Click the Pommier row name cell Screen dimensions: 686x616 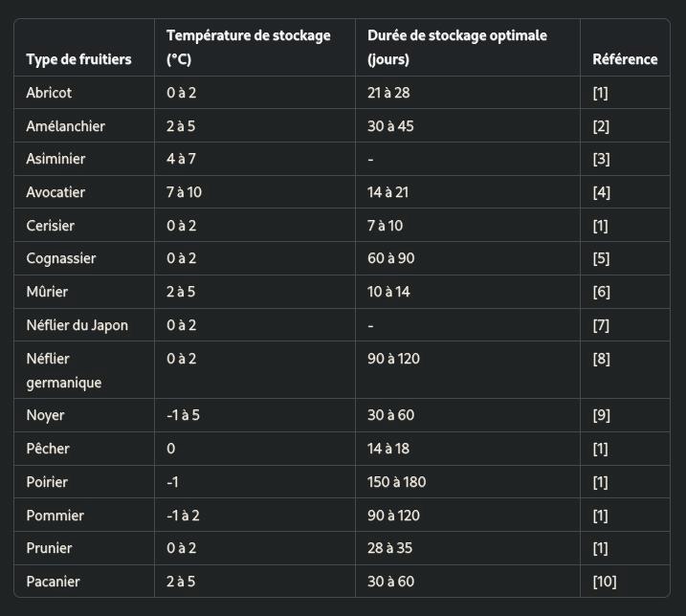55,516
